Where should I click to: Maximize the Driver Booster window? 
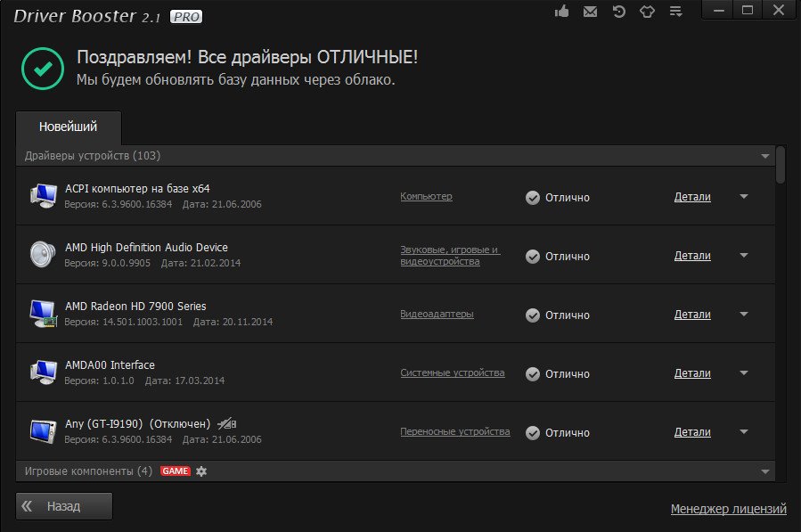pos(748,10)
